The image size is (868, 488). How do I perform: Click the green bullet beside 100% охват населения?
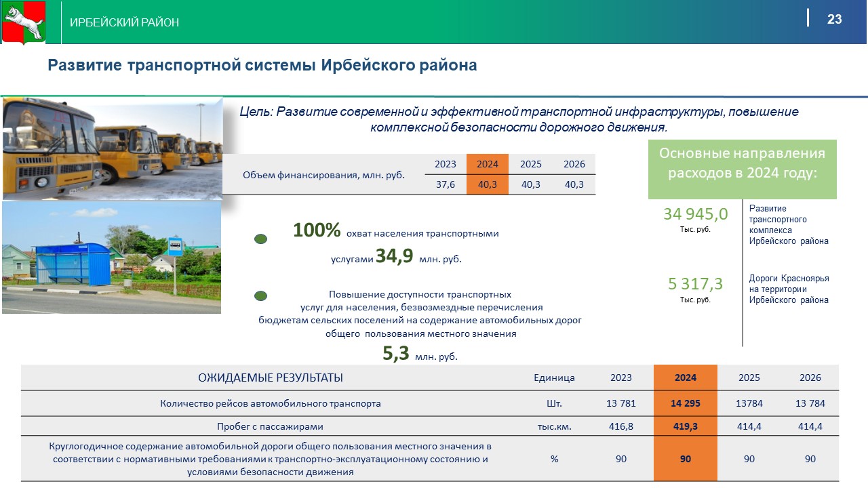260,239
